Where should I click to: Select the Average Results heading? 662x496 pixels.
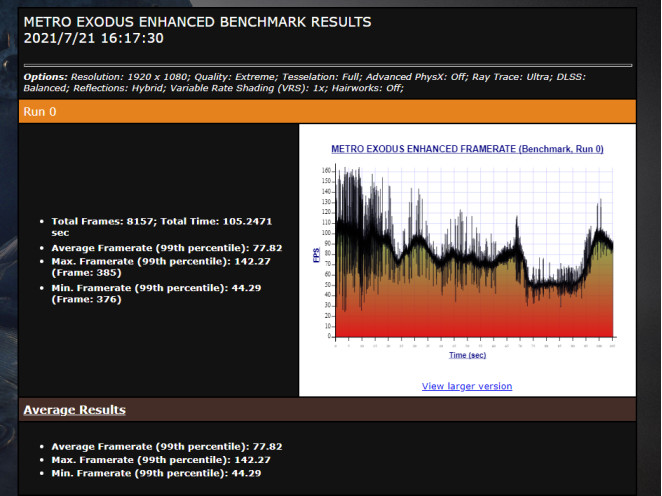coord(74,409)
